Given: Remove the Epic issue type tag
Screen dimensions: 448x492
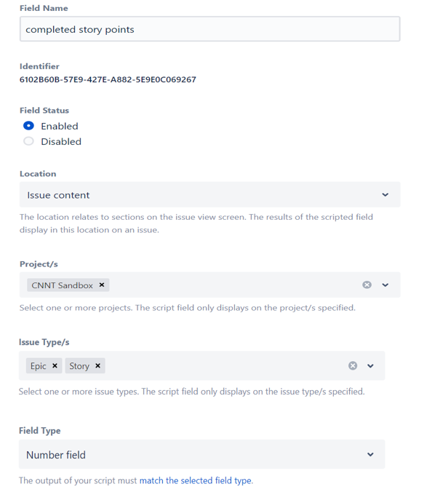Looking at the screenshot, I should pyautogui.click(x=55, y=365).
